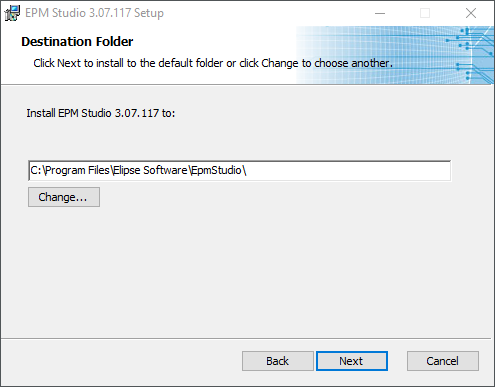Minimize the EPM Studio Setup window

pyautogui.click(x=380, y=13)
